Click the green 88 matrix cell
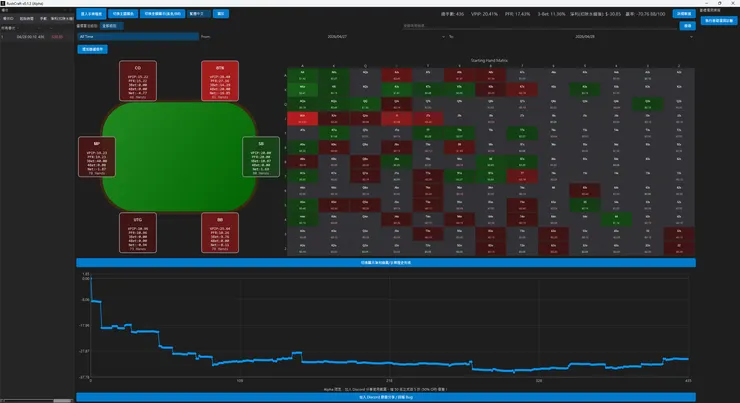The height and width of the screenshot is (403, 740). pyautogui.click(x=491, y=161)
